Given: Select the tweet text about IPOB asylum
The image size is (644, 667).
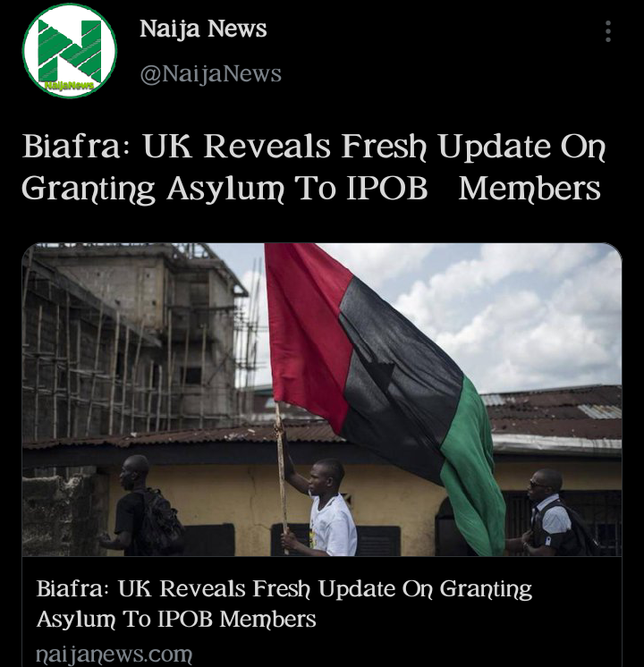Looking at the screenshot, I should coord(314,166).
